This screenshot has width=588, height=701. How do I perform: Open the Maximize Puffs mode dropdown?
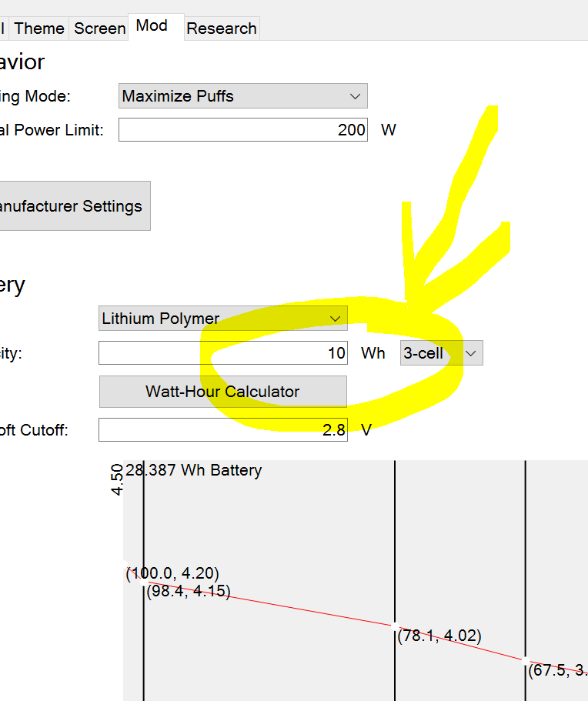[243, 96]
